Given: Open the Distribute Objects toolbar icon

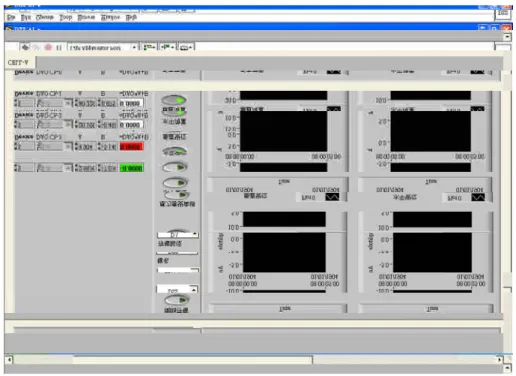Looking at the screenshot, I should 168,48.
